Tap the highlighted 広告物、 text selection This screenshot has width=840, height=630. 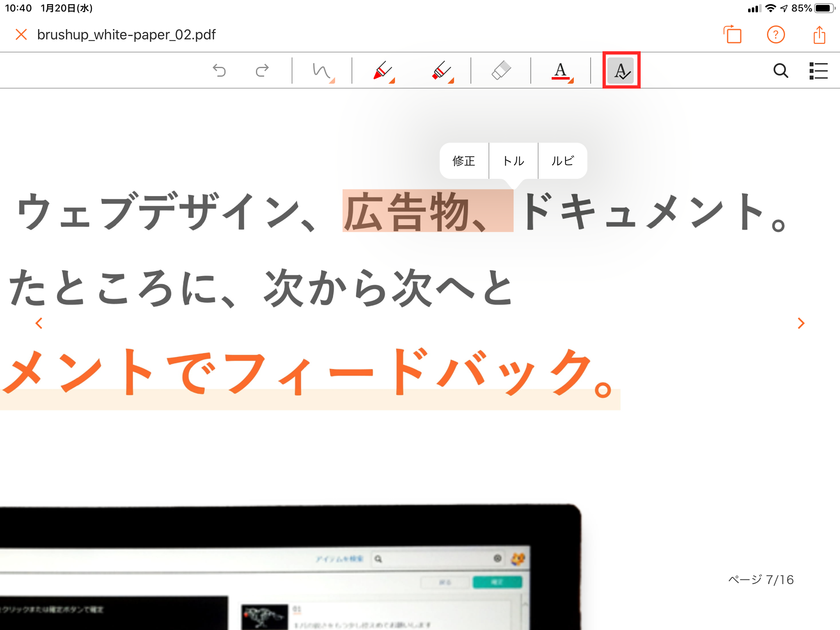tap(427, 211)
